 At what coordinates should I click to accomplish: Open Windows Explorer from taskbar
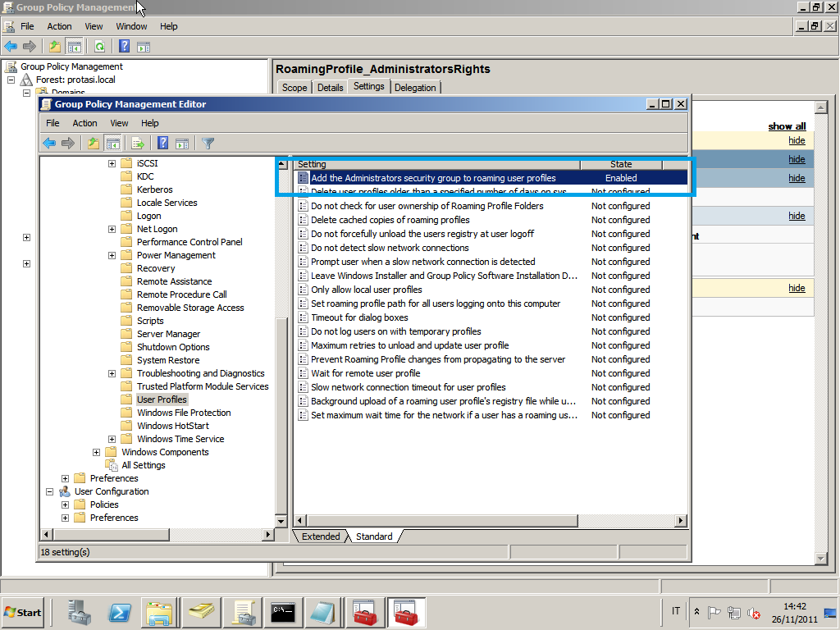click(x=160, y=612)
